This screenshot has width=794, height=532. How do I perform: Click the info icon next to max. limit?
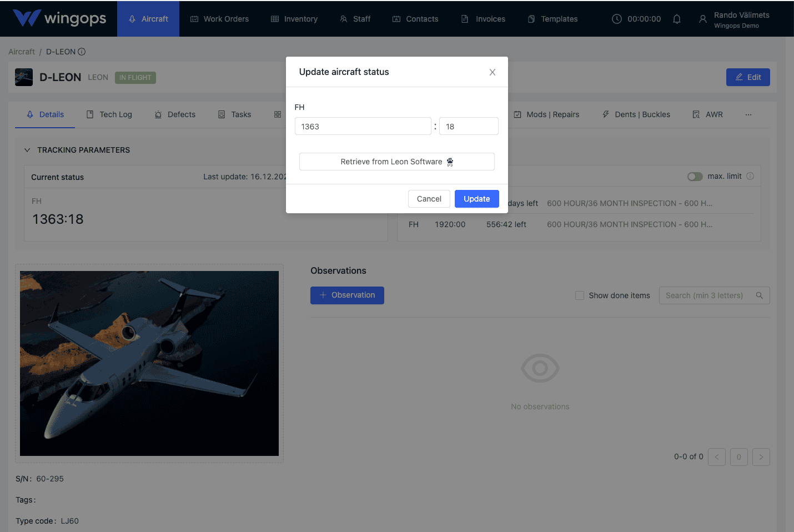750,176
